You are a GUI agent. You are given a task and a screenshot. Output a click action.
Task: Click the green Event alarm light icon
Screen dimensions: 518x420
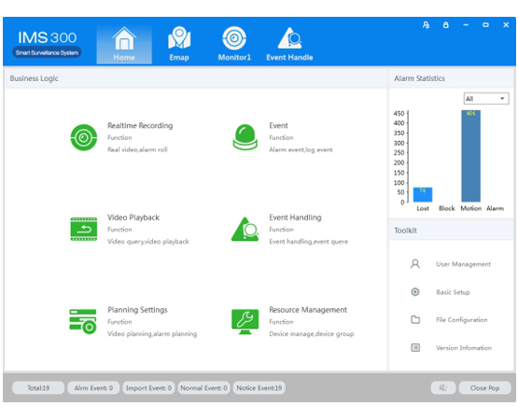coord(245,137)
